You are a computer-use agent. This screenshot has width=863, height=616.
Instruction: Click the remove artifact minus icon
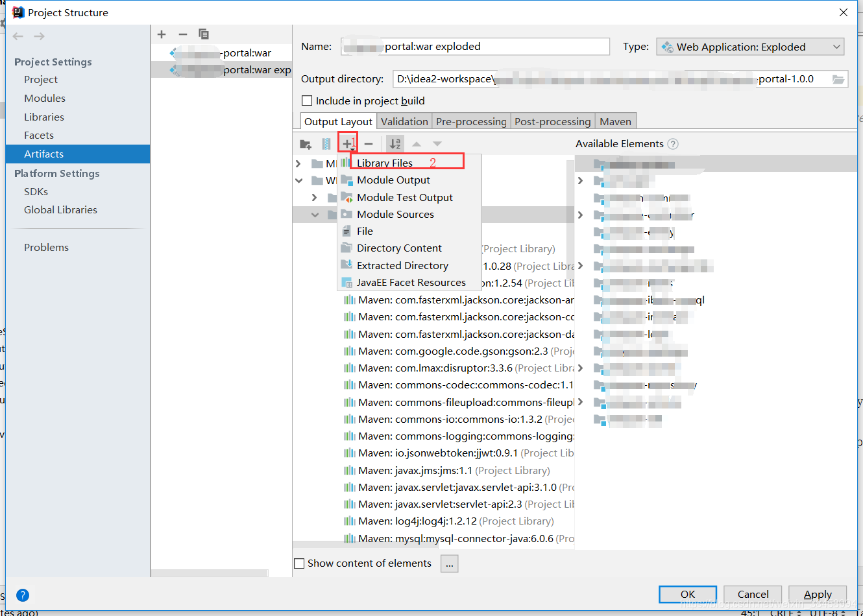pyautogui.click(x=183, y=34)
